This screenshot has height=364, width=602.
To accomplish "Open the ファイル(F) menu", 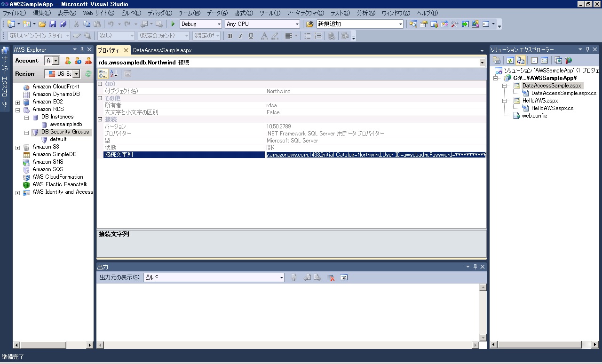I will click(x=14, y=13).
